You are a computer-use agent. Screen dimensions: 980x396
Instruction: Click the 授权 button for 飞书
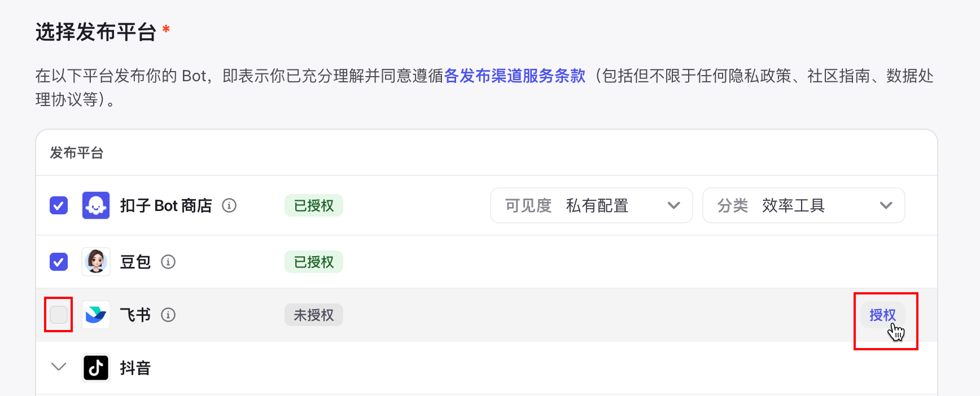coord(882,315)
